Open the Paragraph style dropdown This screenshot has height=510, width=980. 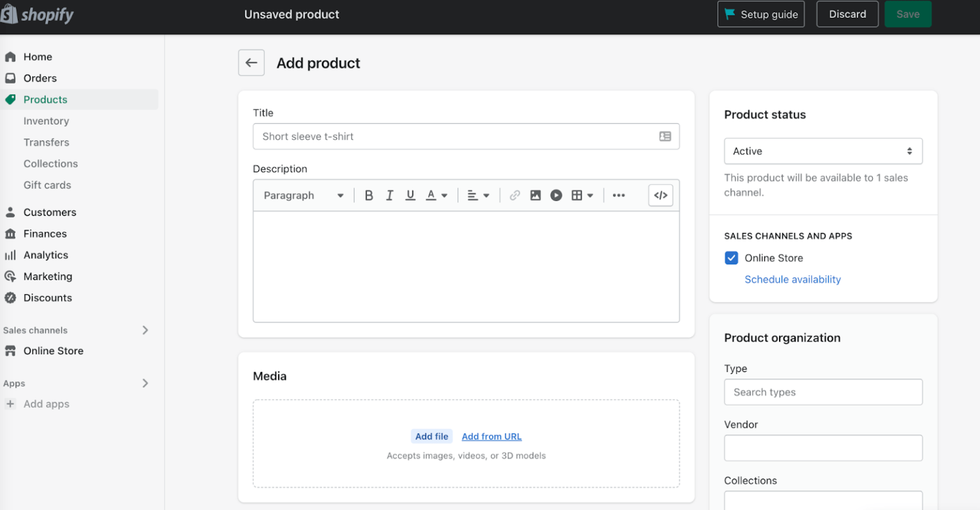tap(302, 195)
